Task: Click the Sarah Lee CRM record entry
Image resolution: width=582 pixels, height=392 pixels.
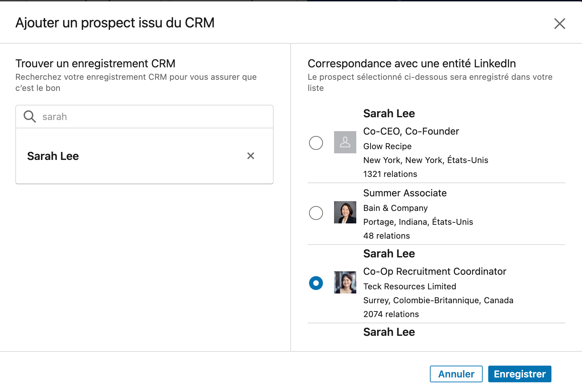Action: 144,156
